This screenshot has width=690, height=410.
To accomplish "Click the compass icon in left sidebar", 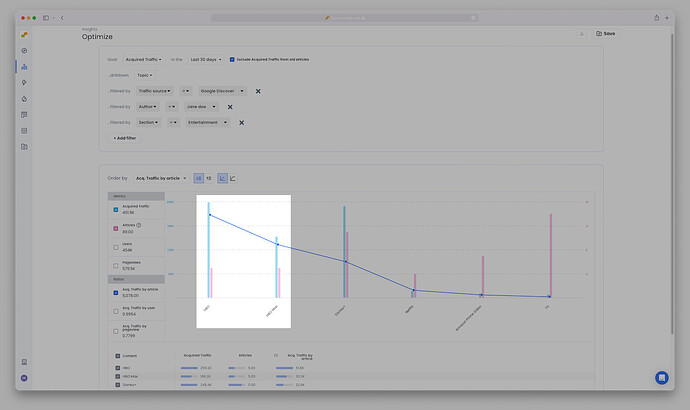I will tap(23, 51).
